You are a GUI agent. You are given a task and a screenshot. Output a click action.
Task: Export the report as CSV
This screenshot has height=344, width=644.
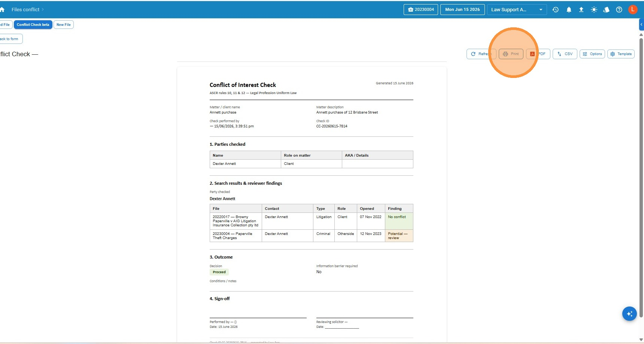(x=565, y=54)
